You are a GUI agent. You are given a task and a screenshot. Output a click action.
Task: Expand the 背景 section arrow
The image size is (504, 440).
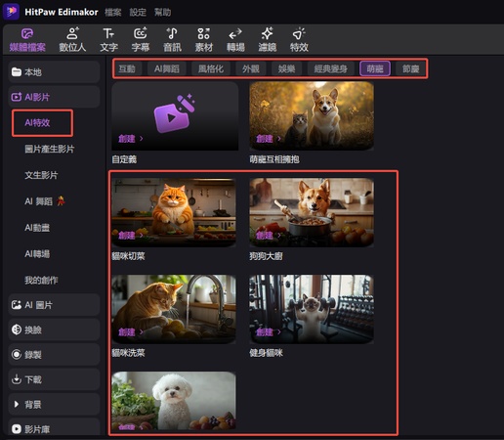coord(17,405)
